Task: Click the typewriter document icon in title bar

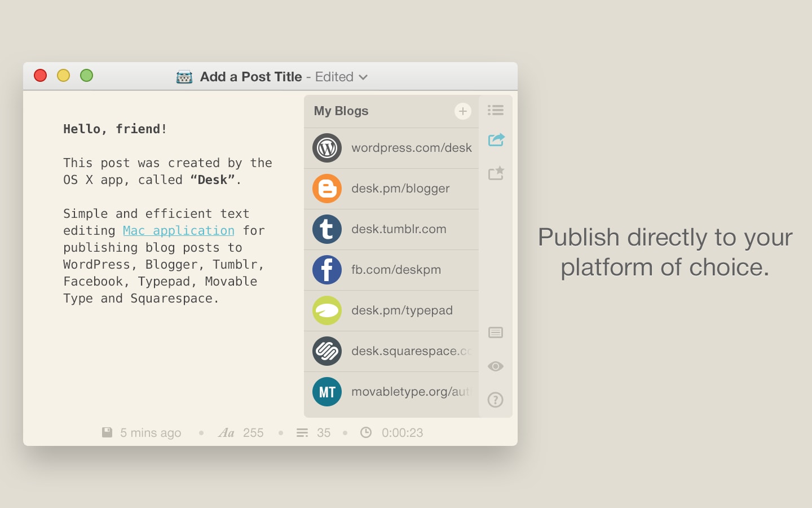Action: coord(184,77)
